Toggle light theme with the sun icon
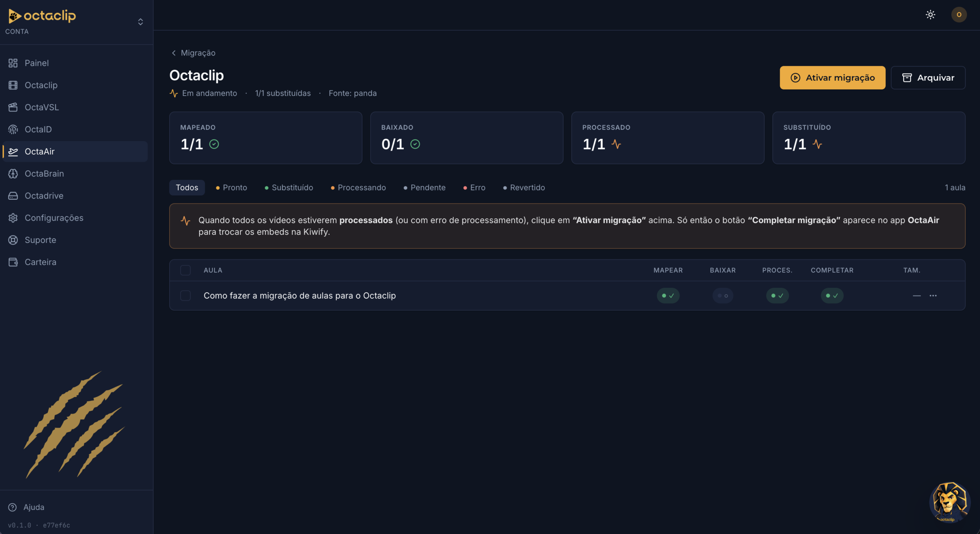This screenshot has width=980, height=534. (931, 15)
